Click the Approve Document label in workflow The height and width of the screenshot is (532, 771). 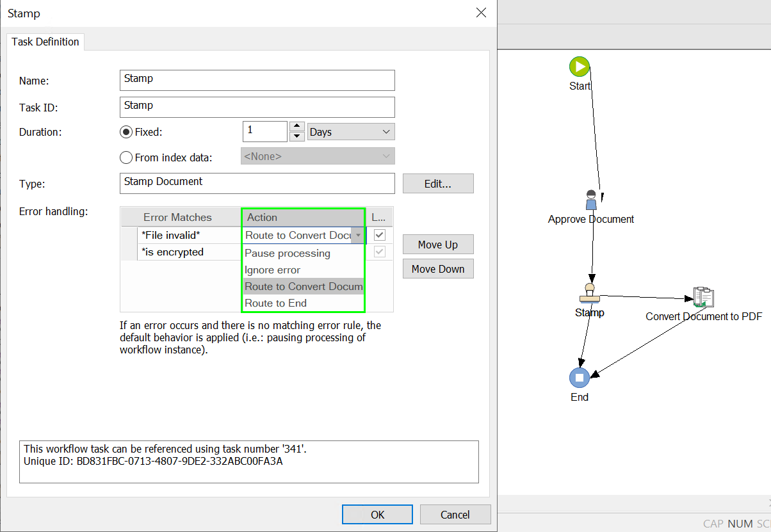591,219
